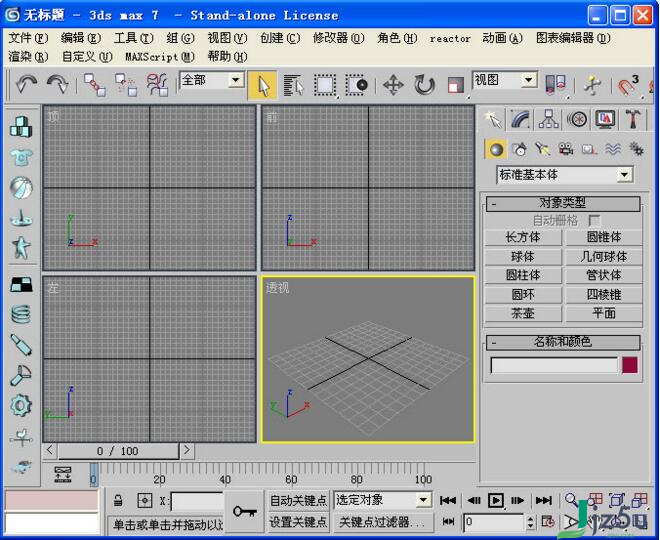Select the Bind to Space Warp tool

click(157, 85)
